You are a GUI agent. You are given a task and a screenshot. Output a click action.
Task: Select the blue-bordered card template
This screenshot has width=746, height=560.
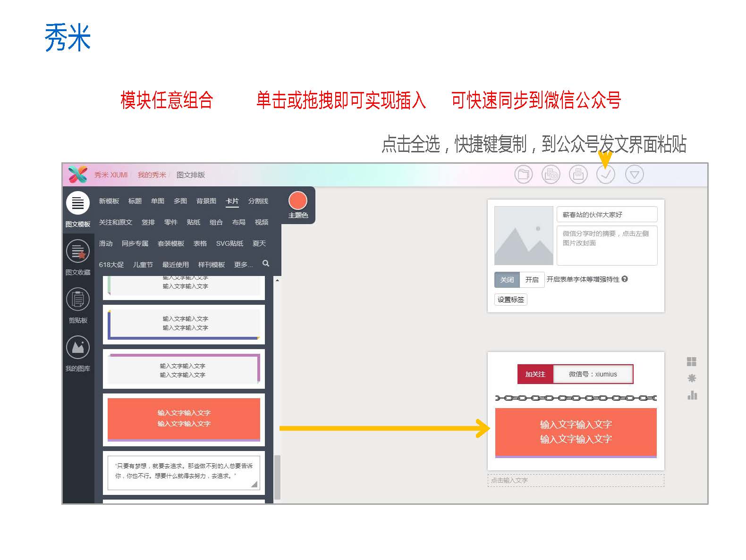(x=184, y=324)
